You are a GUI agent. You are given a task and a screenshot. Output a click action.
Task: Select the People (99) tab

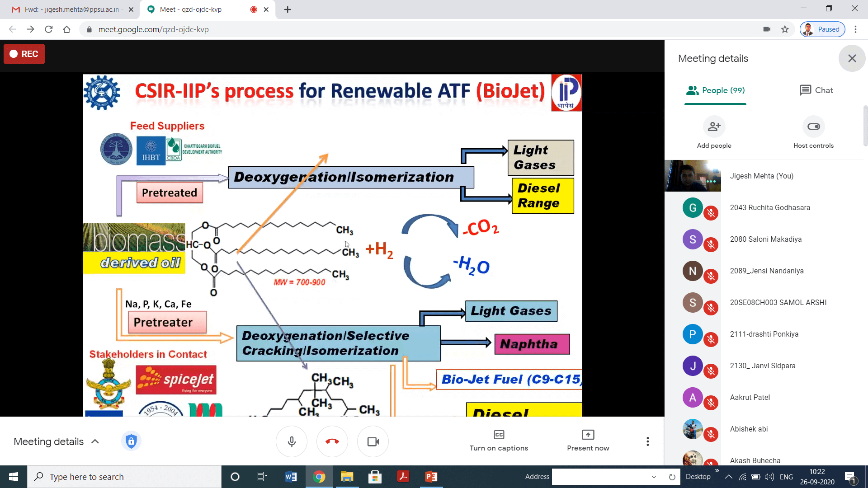pos(715,90)
